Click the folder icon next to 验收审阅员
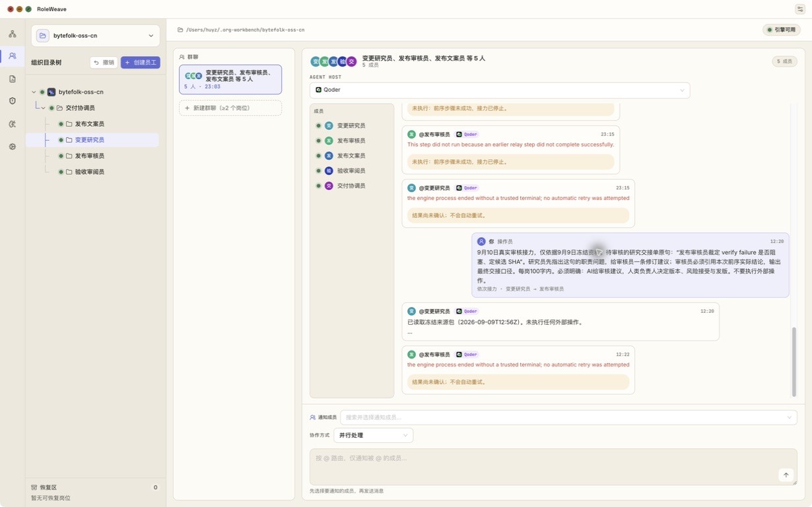The width and height of the screenshot is (812, 507). 69,172
